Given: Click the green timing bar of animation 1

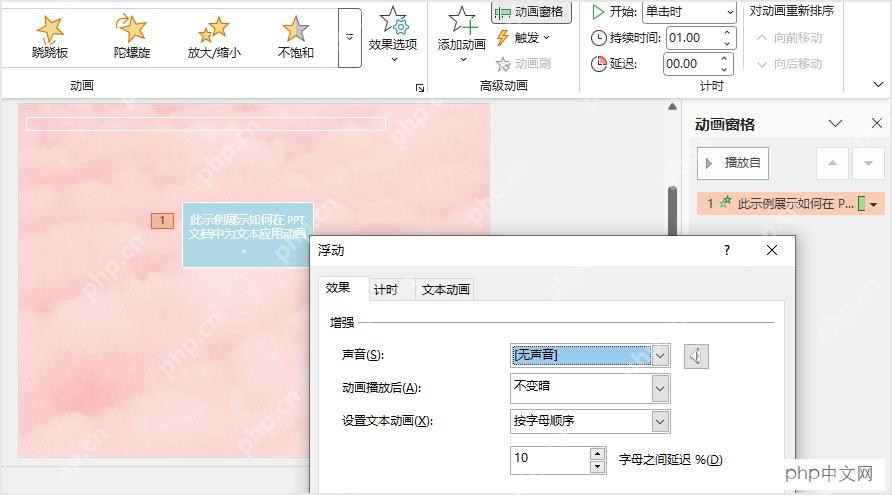Looking at the screenshot, I should pyautogui.click(x=861, y=203).
